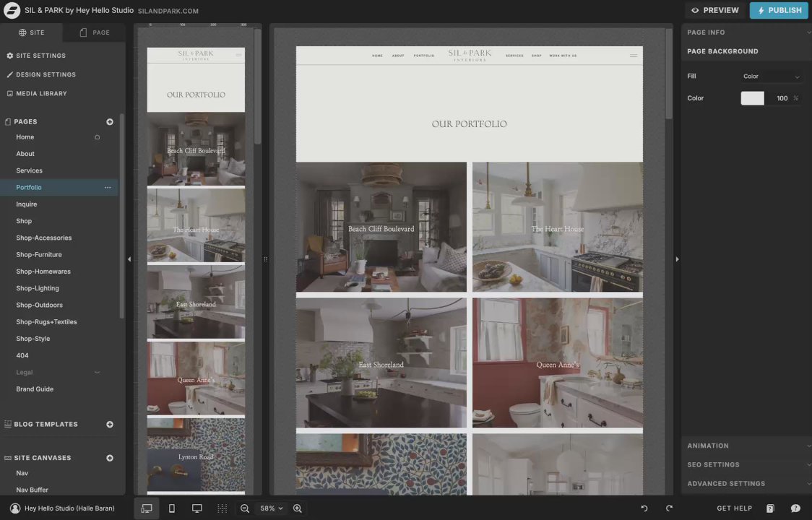Add a new blog template
The height and width of the screenshot is (520, 812).
(110, 424)
